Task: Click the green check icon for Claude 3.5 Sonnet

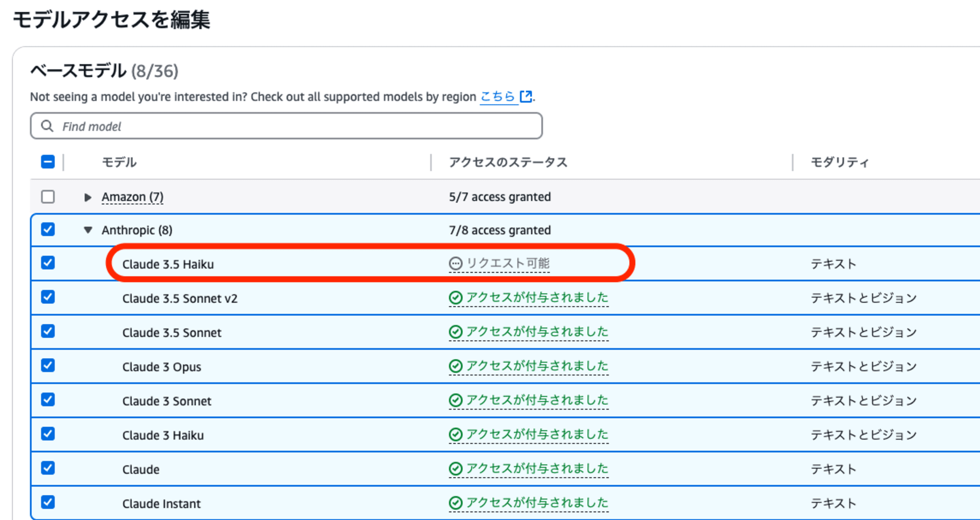Action: pyautogui.click(x=456, y=332)
